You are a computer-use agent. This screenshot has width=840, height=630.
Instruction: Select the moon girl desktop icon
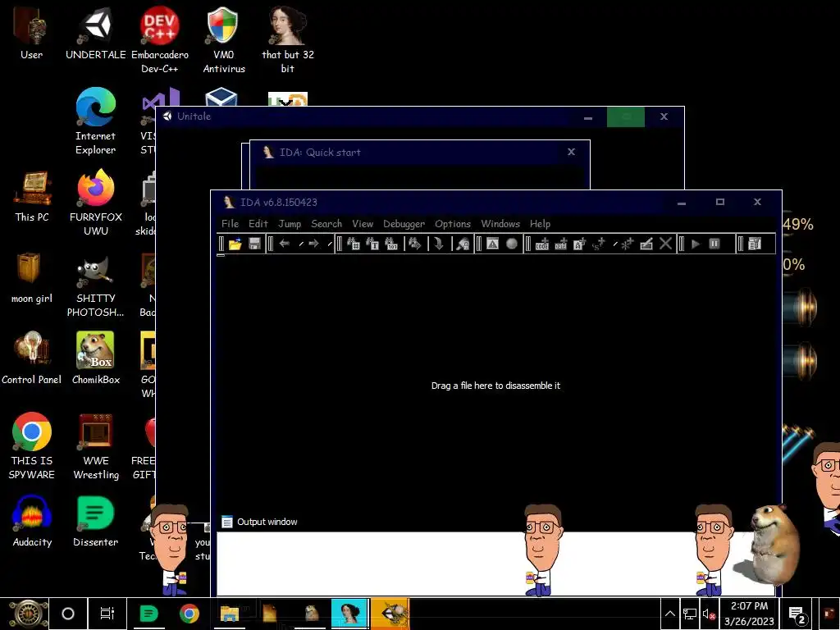click(x=32, y=278)
